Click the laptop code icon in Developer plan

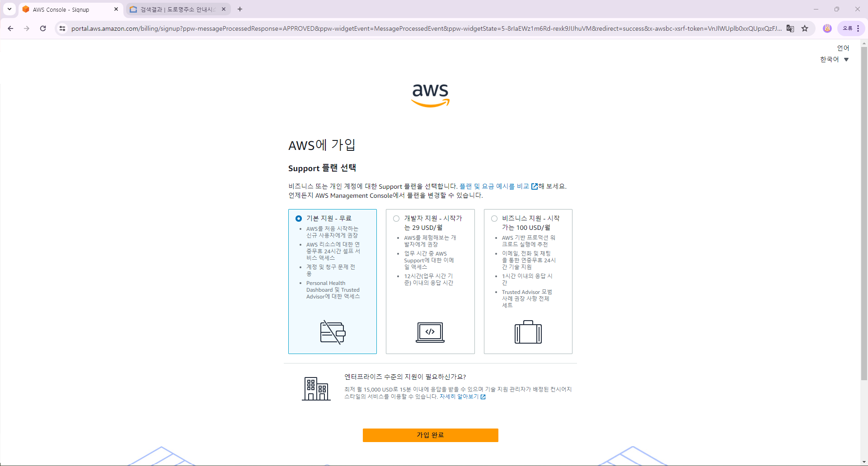click(x=430, y=332)
